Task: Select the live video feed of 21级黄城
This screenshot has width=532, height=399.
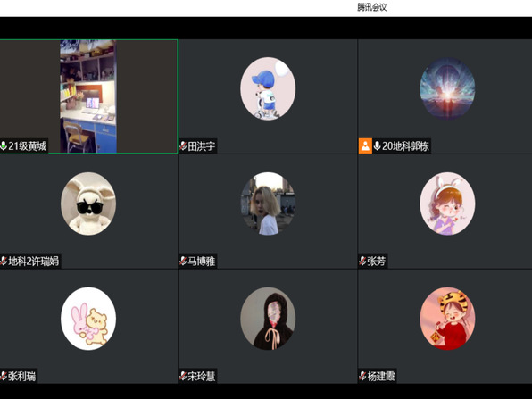Action: point(88,96)
